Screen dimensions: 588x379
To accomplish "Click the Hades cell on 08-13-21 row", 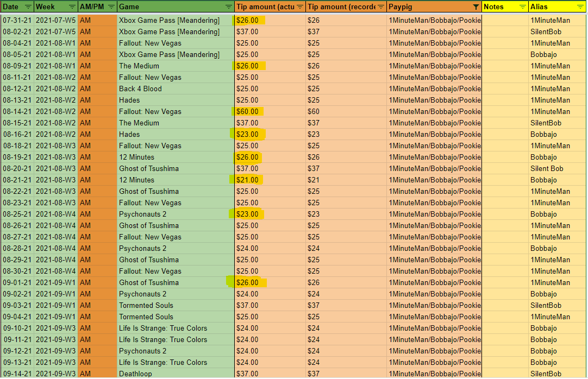I will point(176,100).
